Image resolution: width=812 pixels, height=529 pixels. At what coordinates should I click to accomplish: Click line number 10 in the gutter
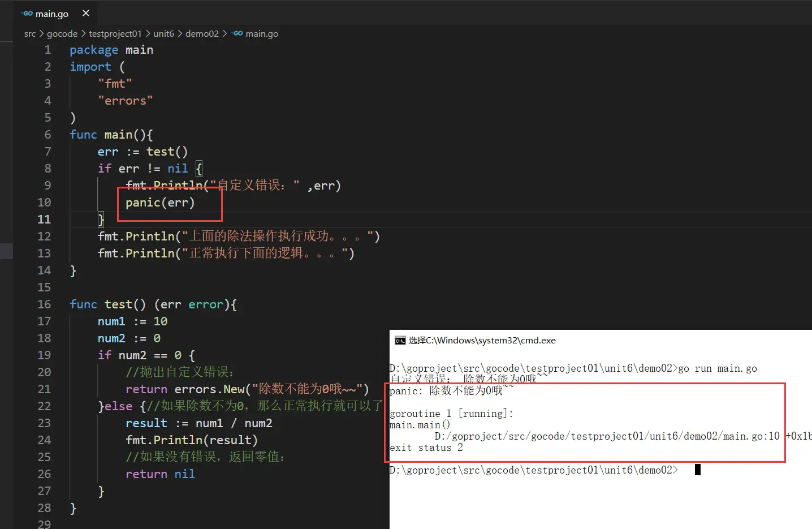(44, 203)
